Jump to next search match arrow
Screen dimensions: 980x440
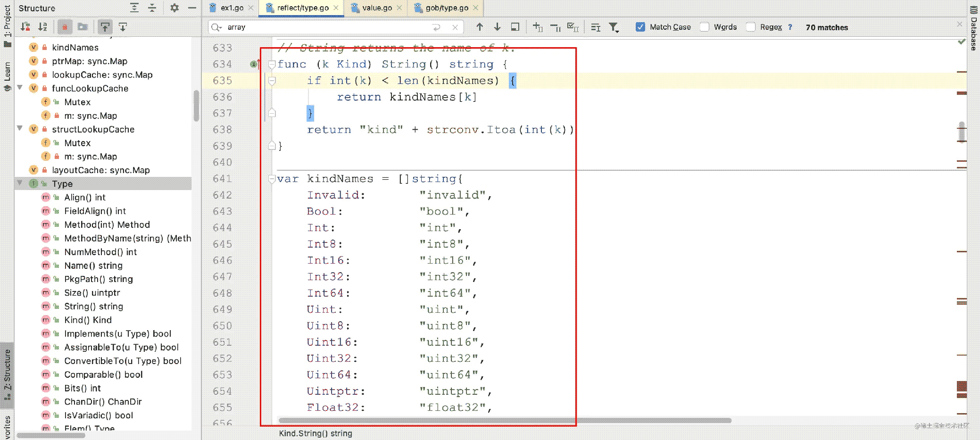(497, 27)
